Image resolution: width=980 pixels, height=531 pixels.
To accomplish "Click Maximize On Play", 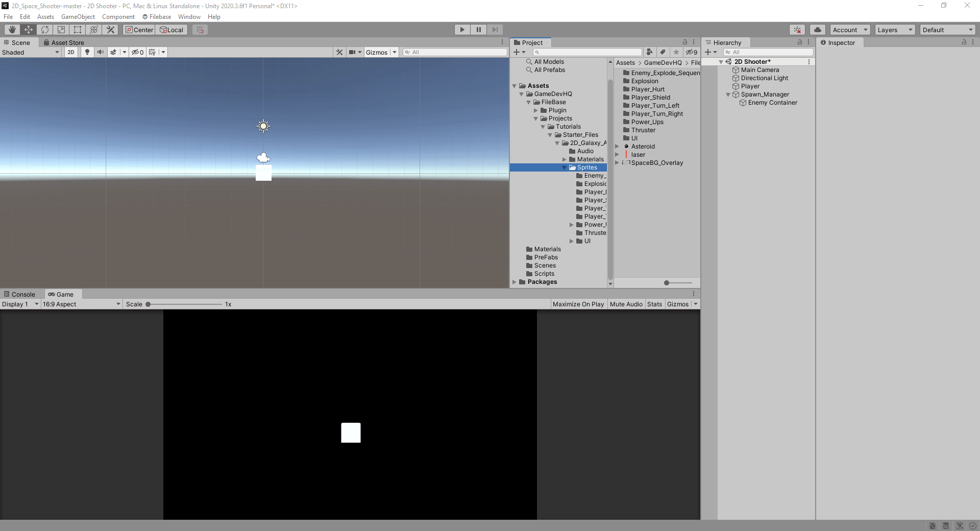I will (578, 304).
